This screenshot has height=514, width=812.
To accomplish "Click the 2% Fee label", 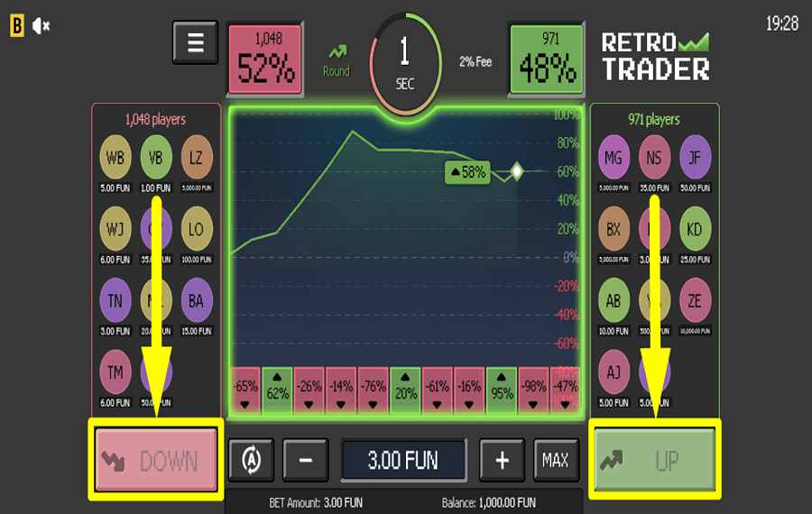I will (x=475, y=61).
